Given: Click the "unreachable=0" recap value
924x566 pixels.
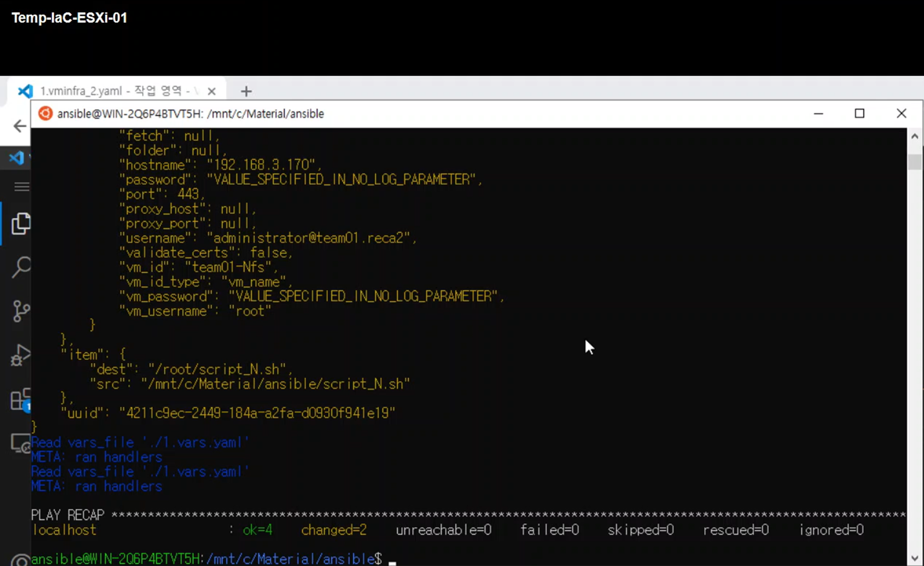Looking at the screenshot, I should (444, 530).
